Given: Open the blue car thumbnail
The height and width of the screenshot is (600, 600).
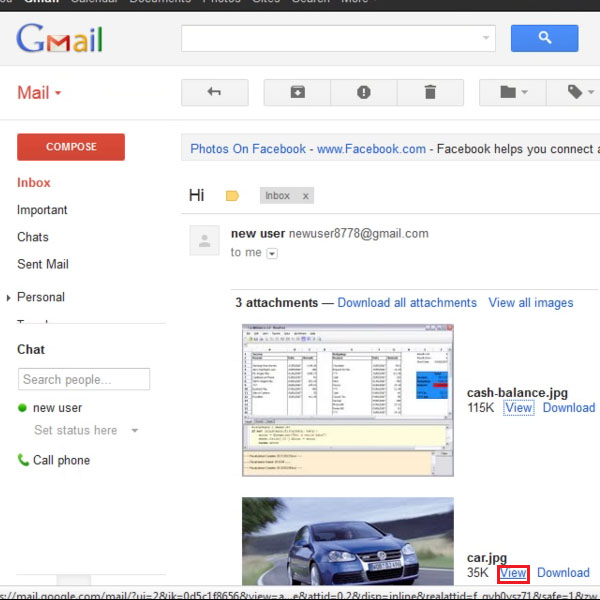Looking at the screenshot, I should 348,541.
